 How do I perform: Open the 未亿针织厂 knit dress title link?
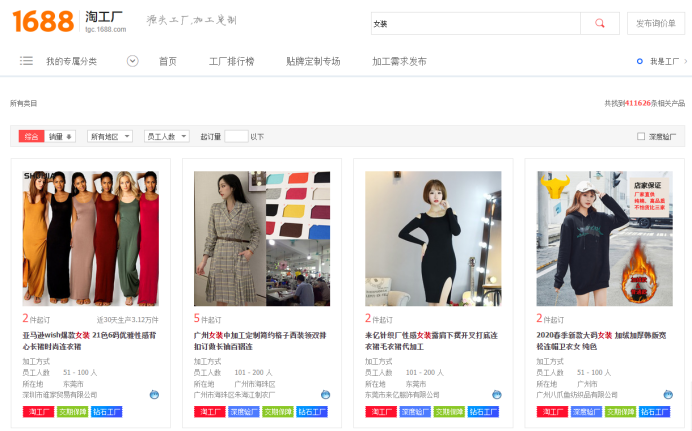coord(431,341)
